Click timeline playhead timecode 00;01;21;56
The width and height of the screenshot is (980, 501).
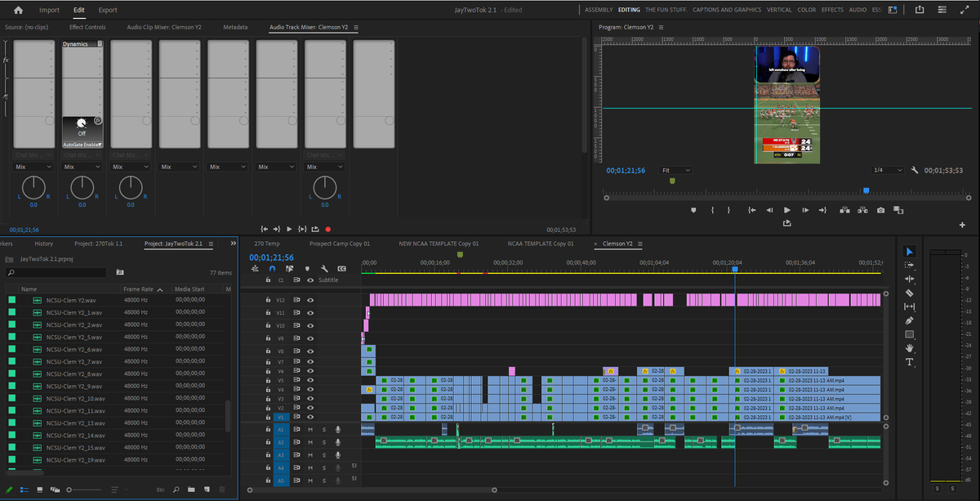[272, 257]
